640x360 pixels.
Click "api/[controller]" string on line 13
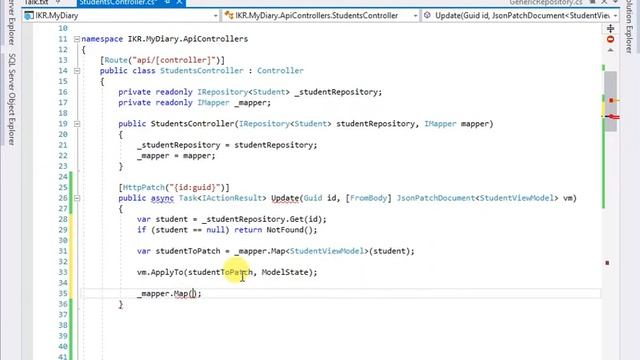pyautogui.click(x=173, y=60)
